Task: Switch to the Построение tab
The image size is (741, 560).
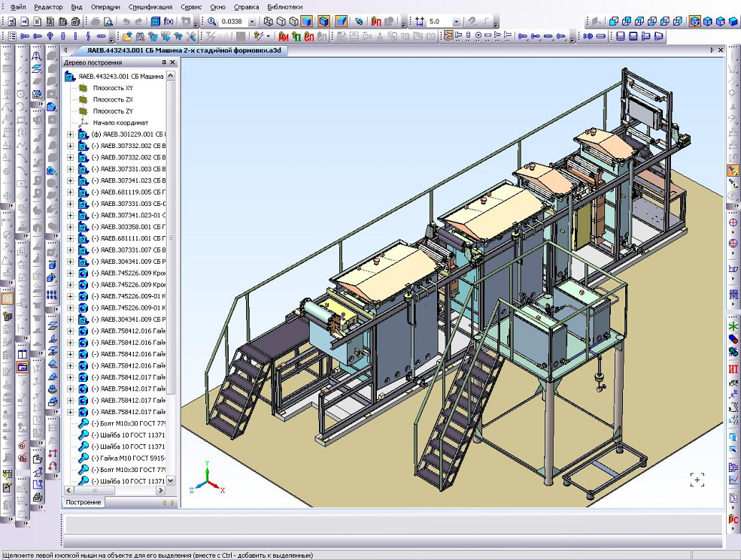Action: pyautogui.click(x=83, y=502)
